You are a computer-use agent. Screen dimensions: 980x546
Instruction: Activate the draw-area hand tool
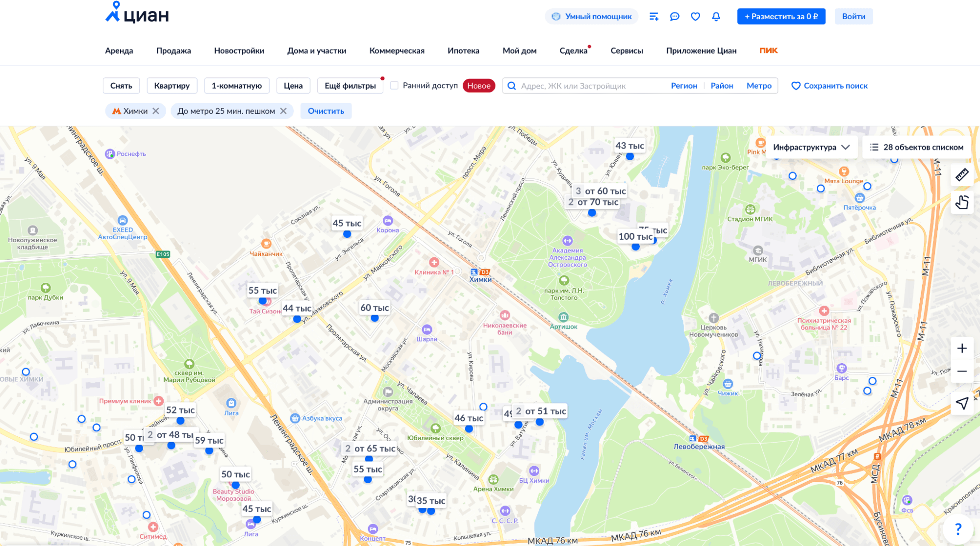pyautogui.click(x=962, y=202)
